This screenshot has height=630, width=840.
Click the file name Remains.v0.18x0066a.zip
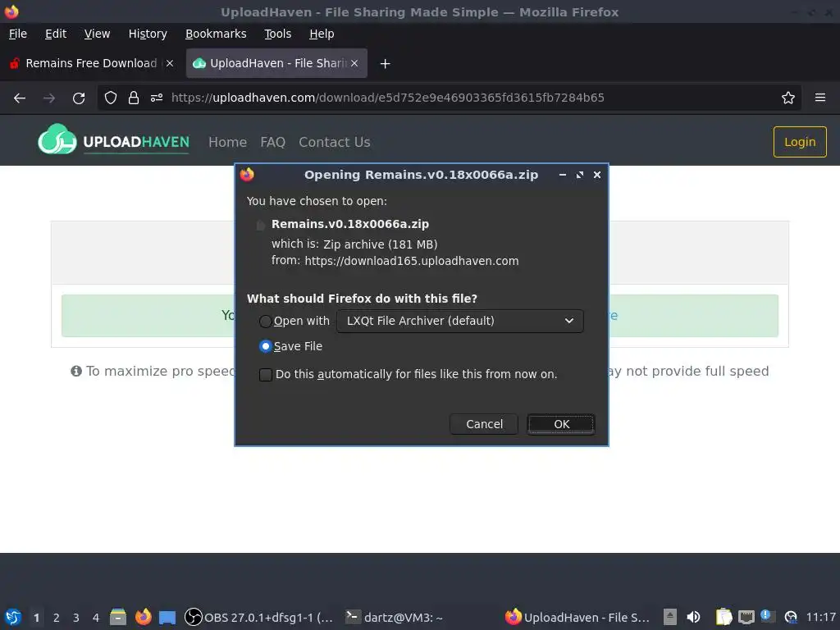point(349,224)
